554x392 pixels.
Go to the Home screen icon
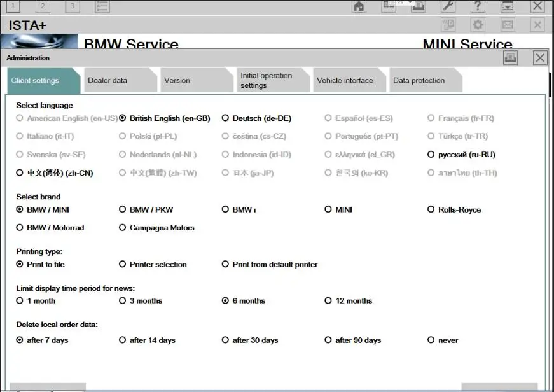(x=359, y=6)
